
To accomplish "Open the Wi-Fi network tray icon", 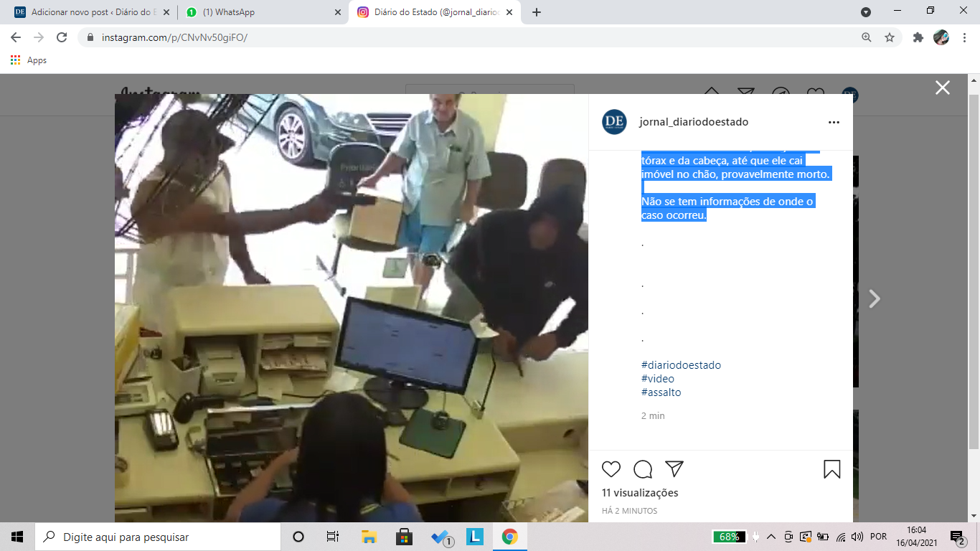I will click(x=841, y=537).
